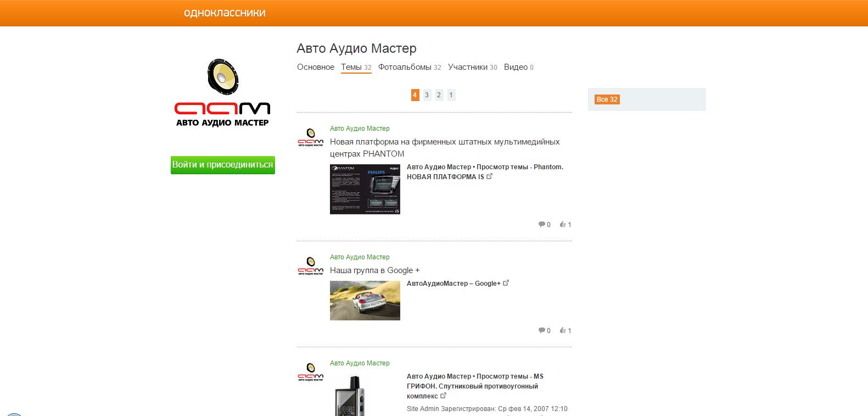This screenshot has height=416, width=868.
Task: Select page 4 in pagination
Action: tap(415, 95)
